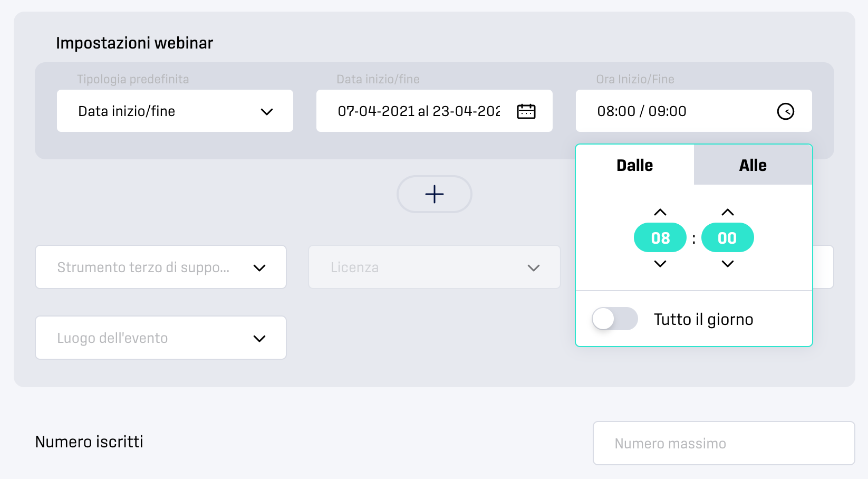
Task: Decrease the hour with down arrow
Action: (660, 264)
